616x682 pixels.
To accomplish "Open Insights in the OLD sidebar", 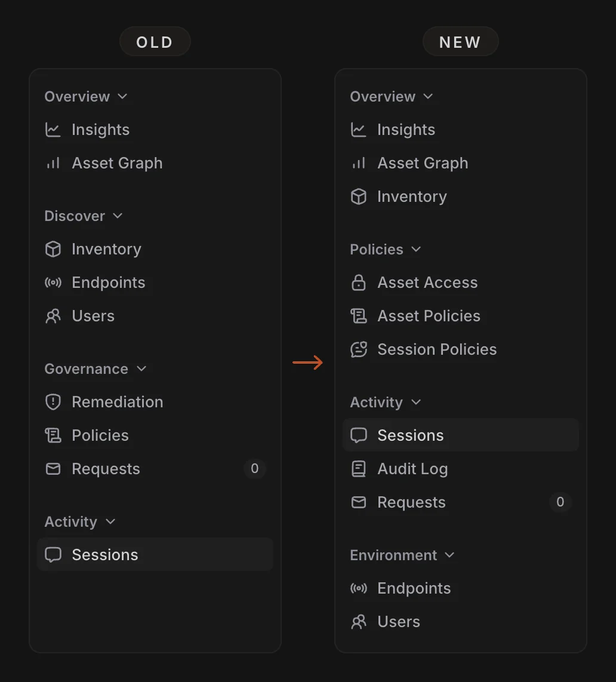I will (155, 130).
